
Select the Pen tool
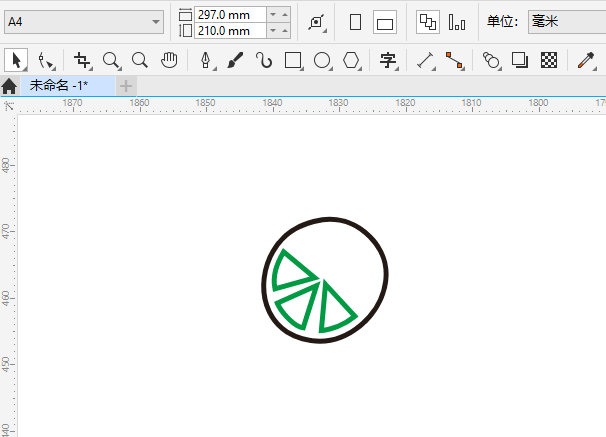point(206,61)
